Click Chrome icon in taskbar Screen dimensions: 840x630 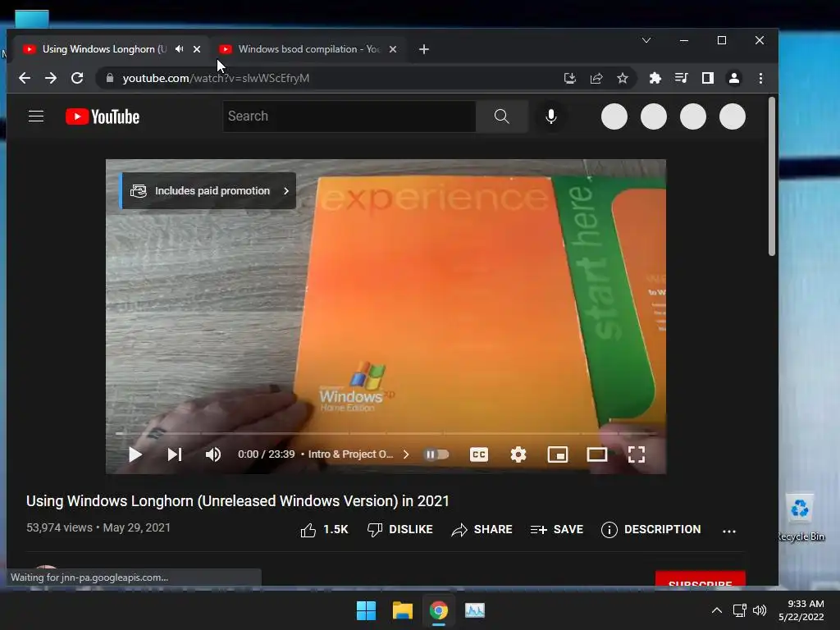439,610
